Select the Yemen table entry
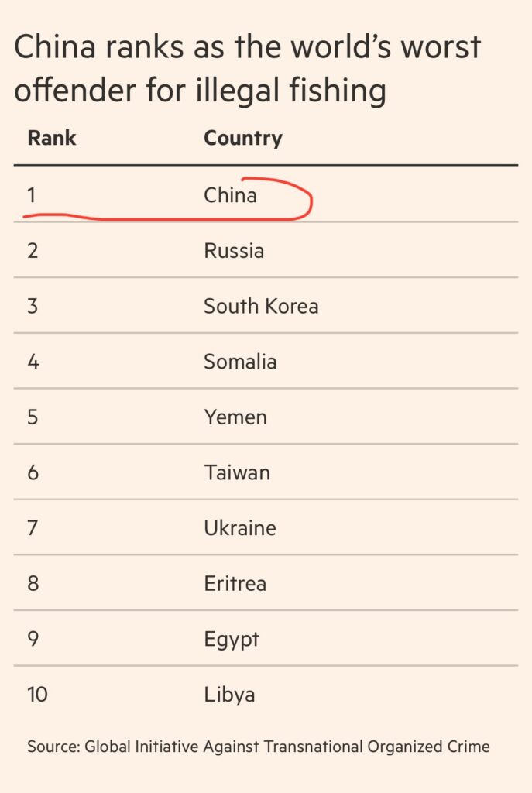532x793 pixels. [235, 417]
